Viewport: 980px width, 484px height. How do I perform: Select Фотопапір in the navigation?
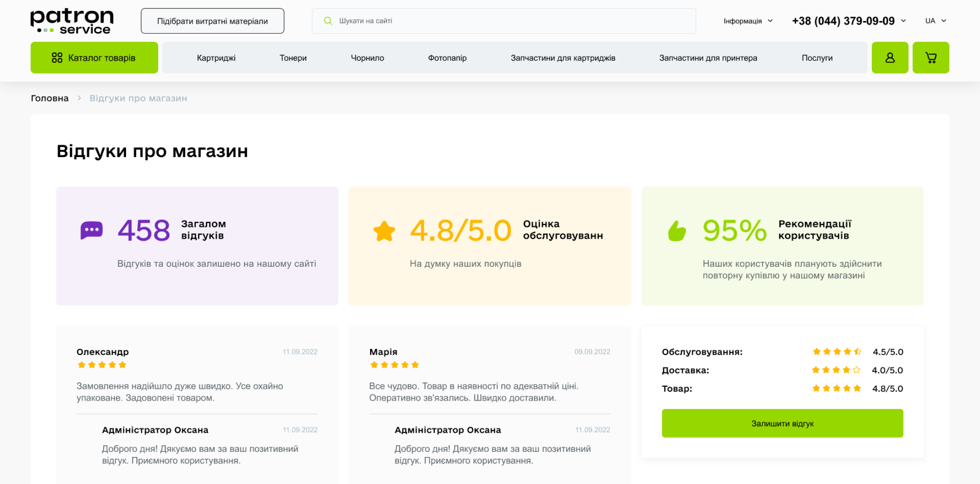(x=447, y=58)
